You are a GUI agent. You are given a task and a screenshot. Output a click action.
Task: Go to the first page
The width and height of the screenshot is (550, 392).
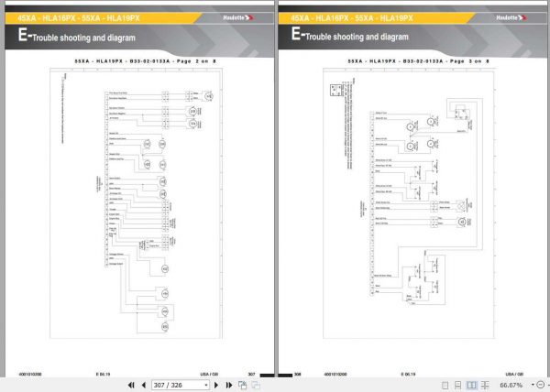point(131,385)
